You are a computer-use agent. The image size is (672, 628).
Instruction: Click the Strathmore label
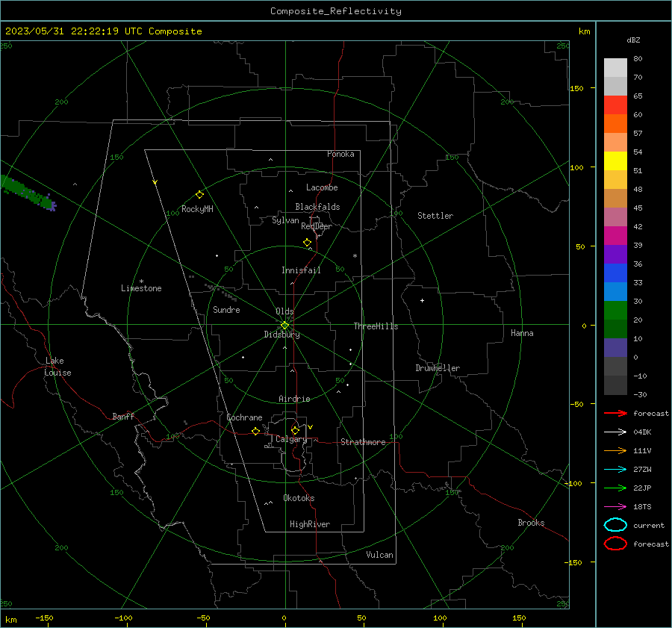[x=363, y=442]
